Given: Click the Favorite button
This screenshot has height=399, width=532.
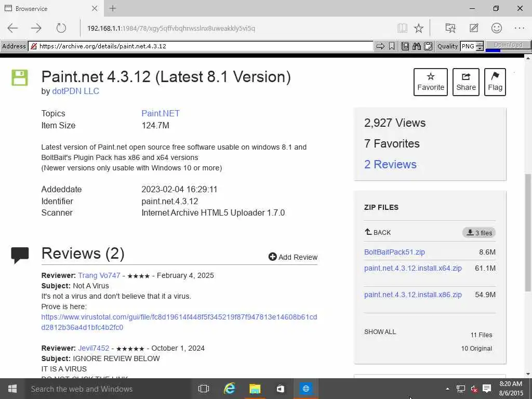Looking at the screenshot, I should 431,82.
